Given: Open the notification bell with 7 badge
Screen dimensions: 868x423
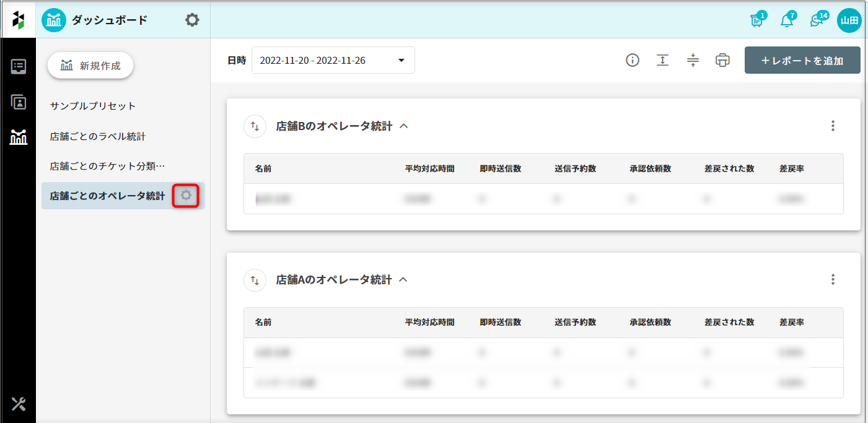Looking at the screenshot, I should (x=787, y=20).
